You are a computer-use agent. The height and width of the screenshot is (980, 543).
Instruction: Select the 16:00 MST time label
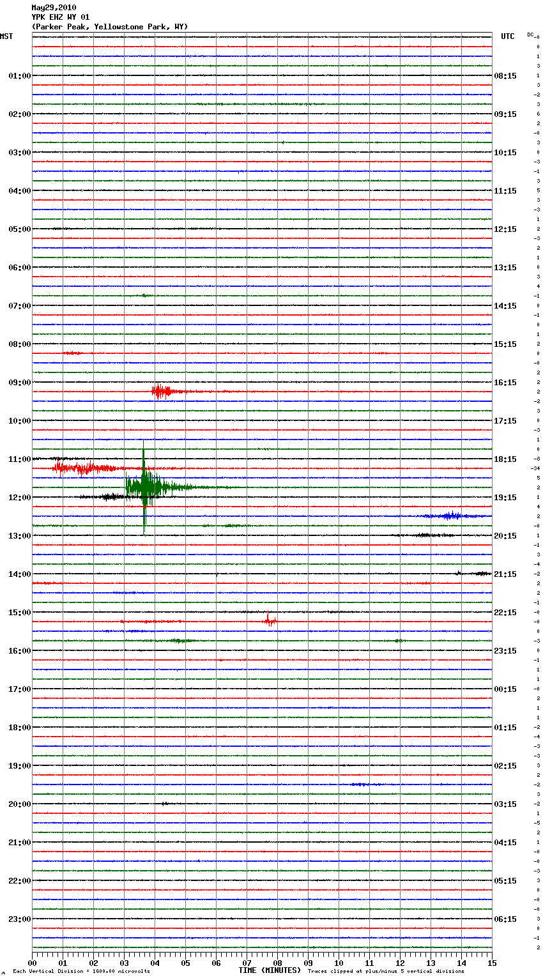point(19,651)
